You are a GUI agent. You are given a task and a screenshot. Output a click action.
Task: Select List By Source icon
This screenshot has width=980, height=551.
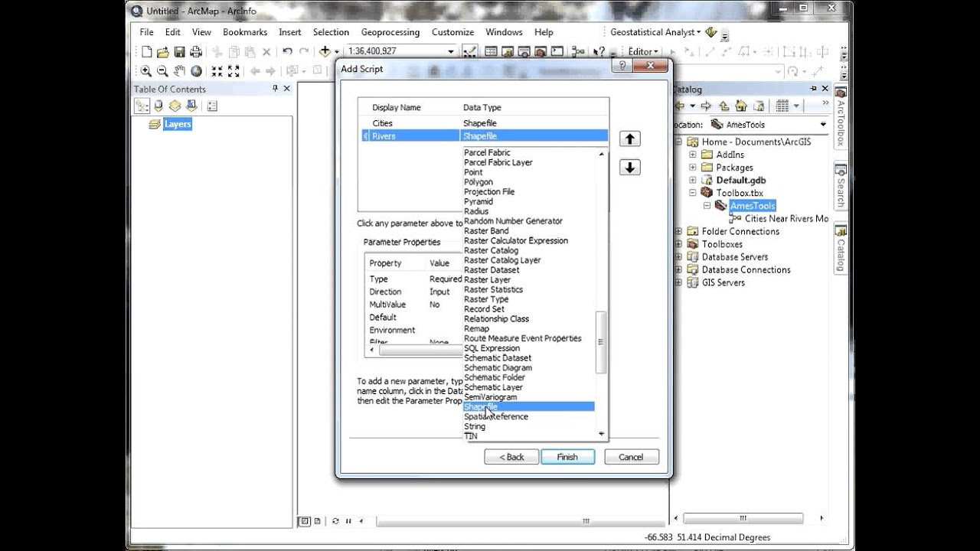tap(158, 106)
